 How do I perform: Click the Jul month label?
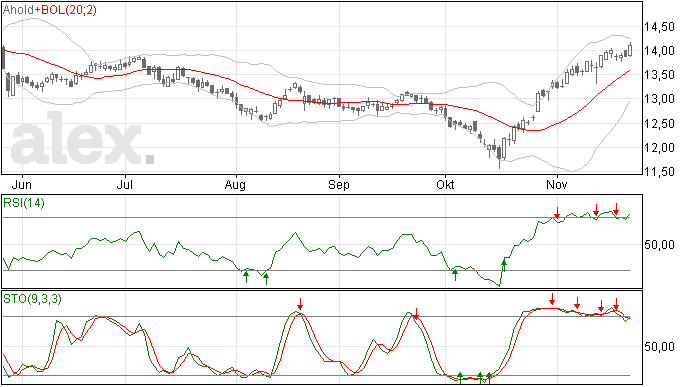(125, 184)
